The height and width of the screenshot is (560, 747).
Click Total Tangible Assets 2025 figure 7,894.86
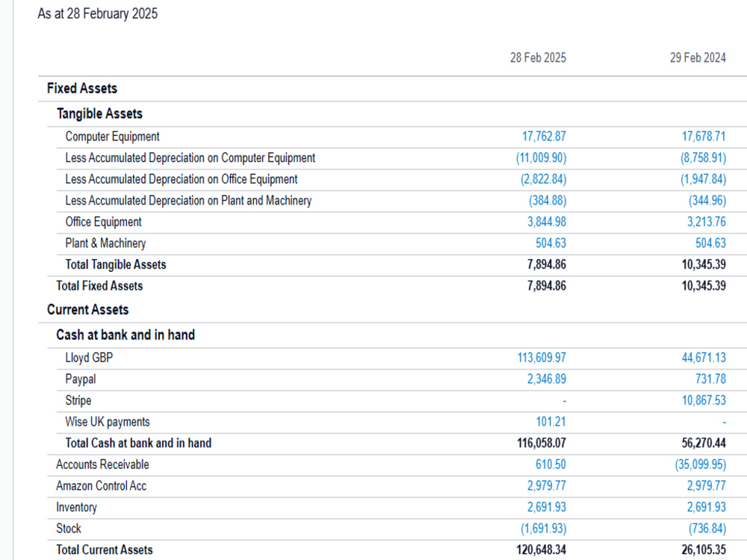point(547,265)
